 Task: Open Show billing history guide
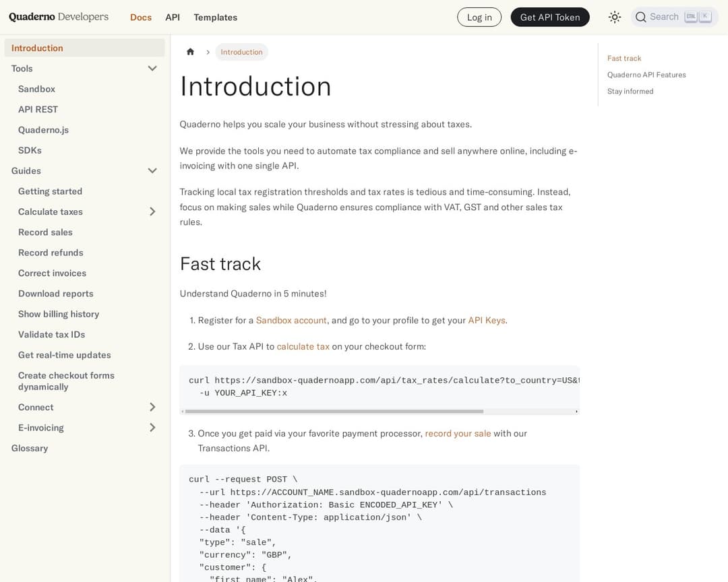(59, 314)
